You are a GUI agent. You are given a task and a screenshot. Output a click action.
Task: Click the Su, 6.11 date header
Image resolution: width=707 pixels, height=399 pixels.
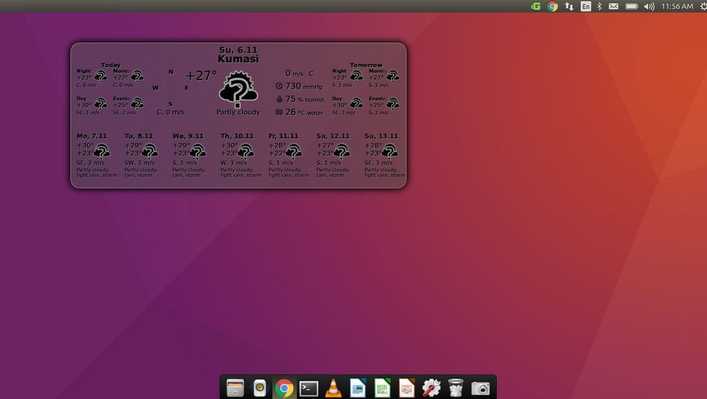[x=238, y=50]
